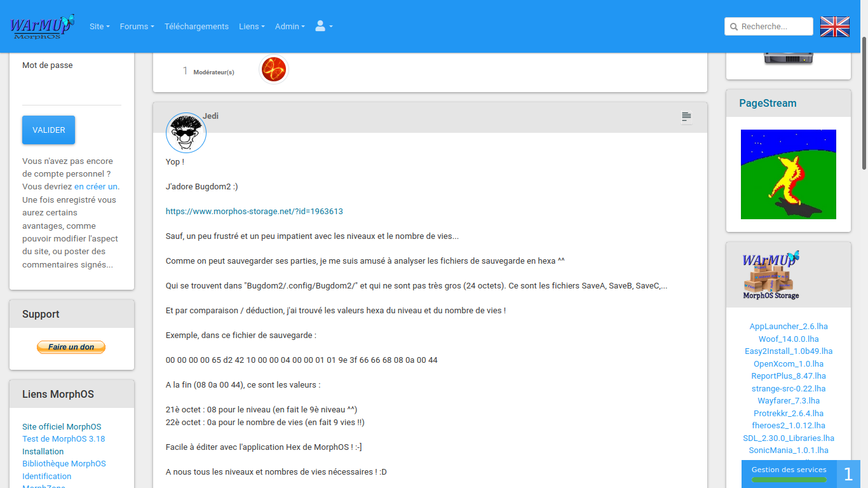Click the VALIDER login button
868x488 pixels.
(49, 130)
